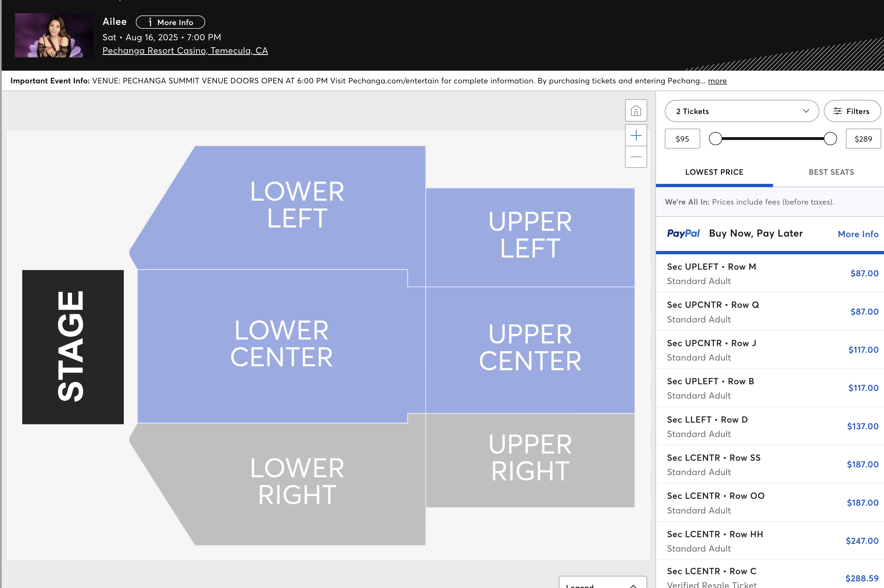This screenshot has height=588, width=884.
Task: Click the info icon in More Info pill
Action: 150,23
